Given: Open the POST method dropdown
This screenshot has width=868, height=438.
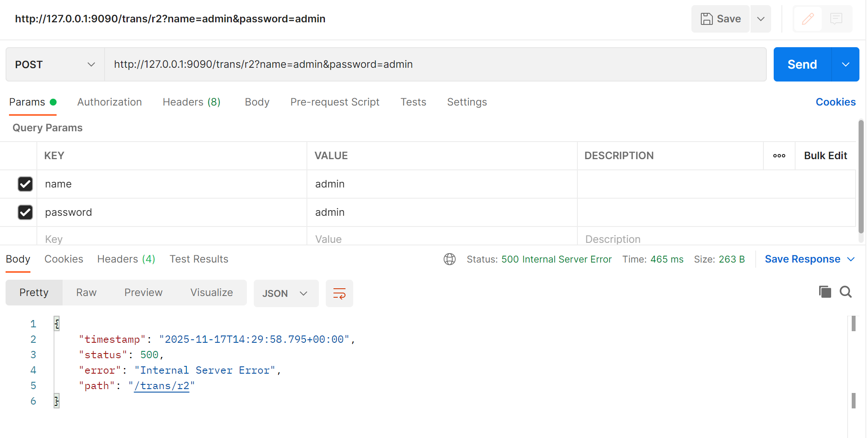Looking at the screenshot, I should click(x=55, y=64).
